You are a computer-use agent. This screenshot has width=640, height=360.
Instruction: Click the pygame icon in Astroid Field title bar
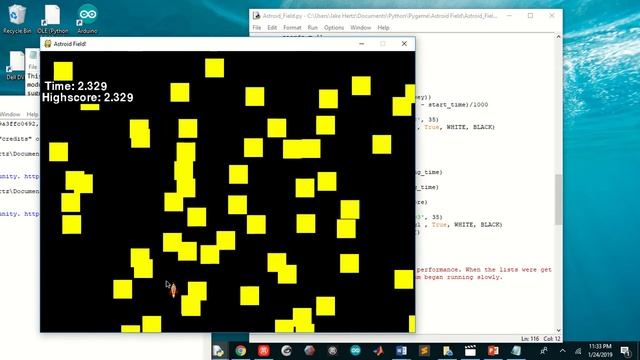[x=48, y=44]
